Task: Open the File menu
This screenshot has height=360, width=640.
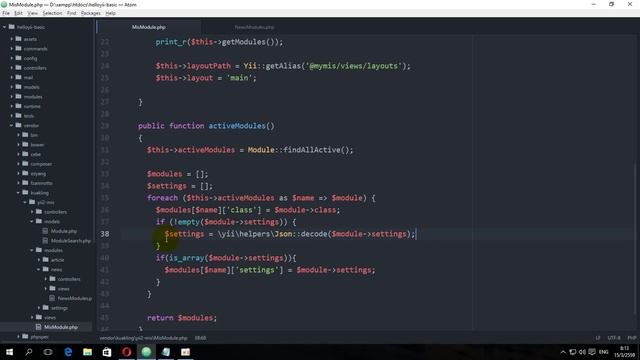Action: [6, 13]
